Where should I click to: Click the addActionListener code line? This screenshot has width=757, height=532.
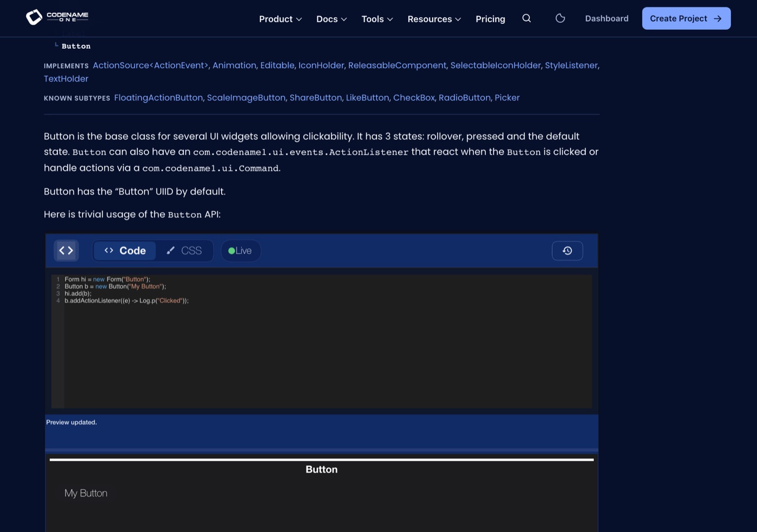pos(127,301)
